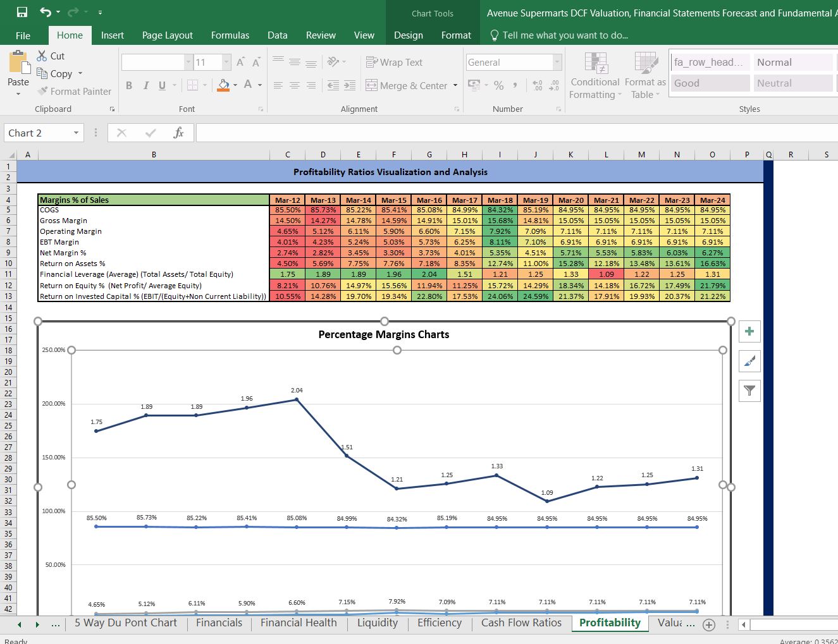Undo the last action

(46, 12)
